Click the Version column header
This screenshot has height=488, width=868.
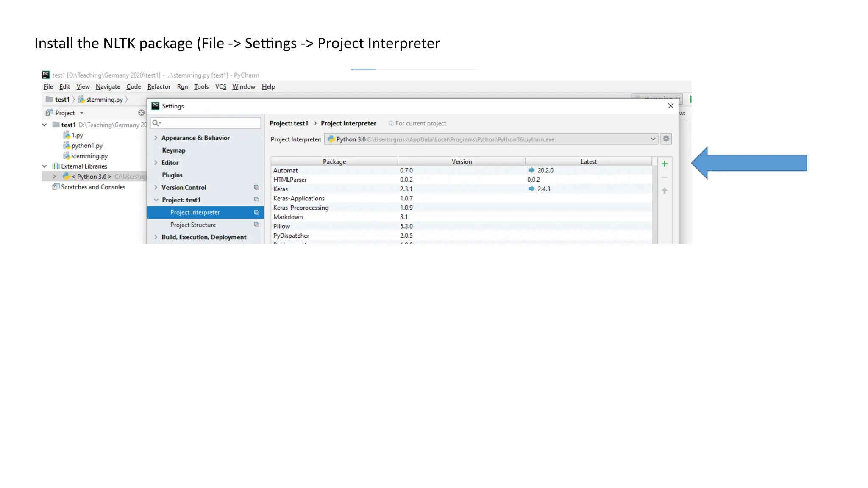click(x=462, y=161)
